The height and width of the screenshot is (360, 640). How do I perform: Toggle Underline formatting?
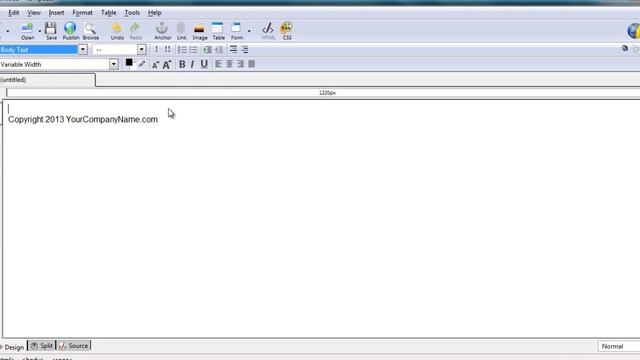(204, 64)
